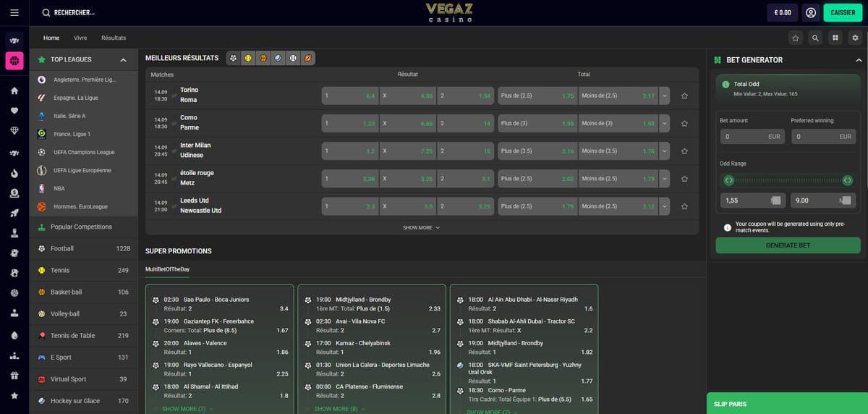Select the pink basketball sports icon in sidebar
868x414 pixels.
tap(14, 61)
